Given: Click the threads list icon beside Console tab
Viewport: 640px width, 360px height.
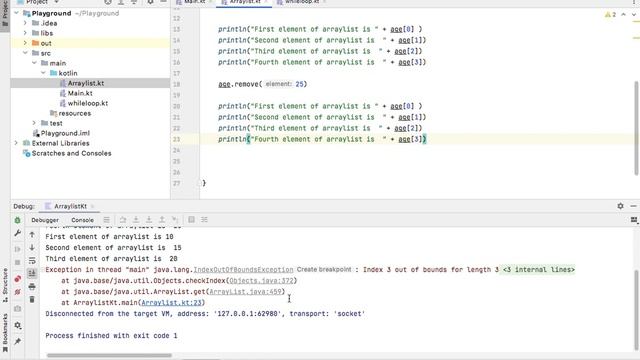Looking at the screenshot, I should pos(107,220).
